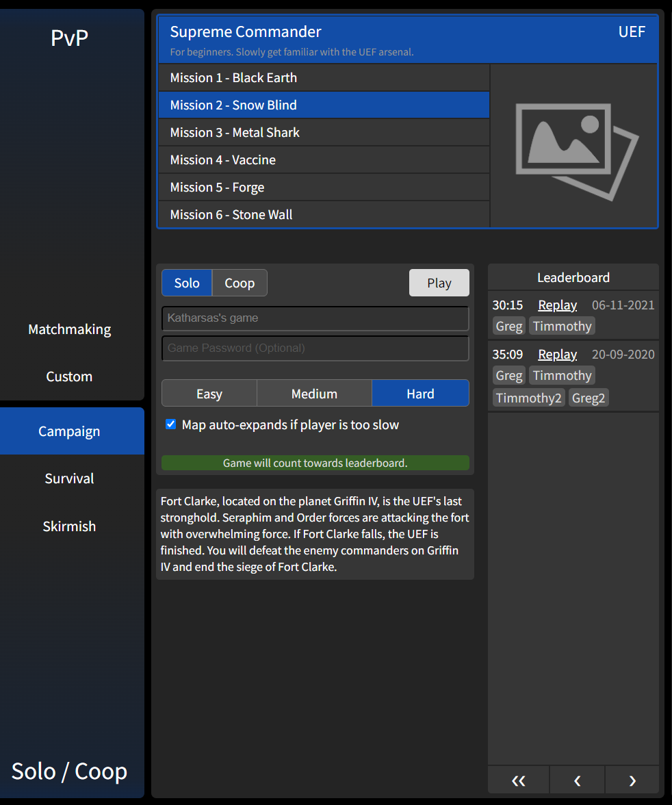672x805 pixels.
Task: Select Mission 2 - Snow Blind
Action: [324, 105]
